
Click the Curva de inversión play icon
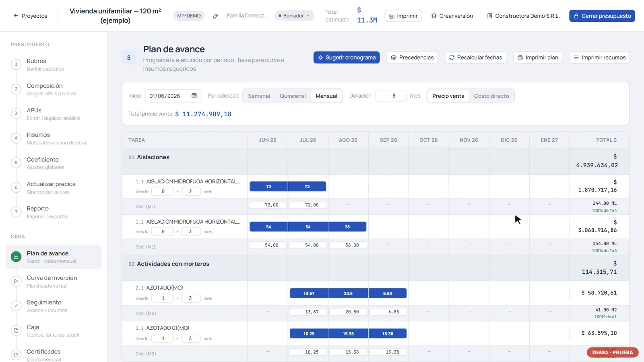(x=16, y=281)
